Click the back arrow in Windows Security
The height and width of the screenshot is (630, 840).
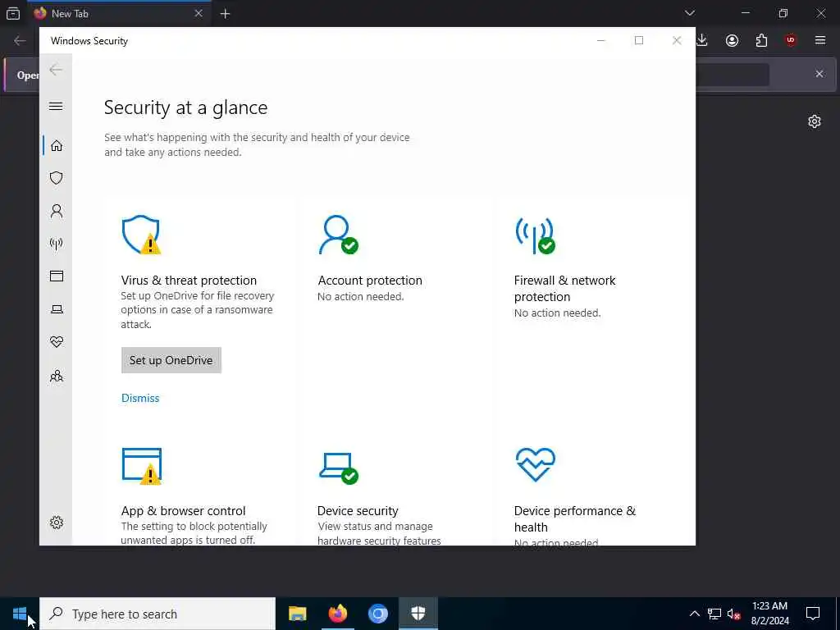pyautogui.click(x=56, y=70)
